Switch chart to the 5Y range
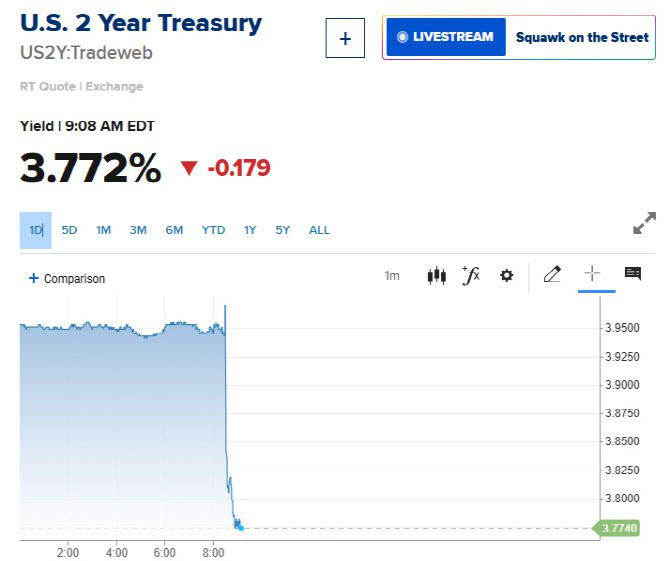 [283, 230]
